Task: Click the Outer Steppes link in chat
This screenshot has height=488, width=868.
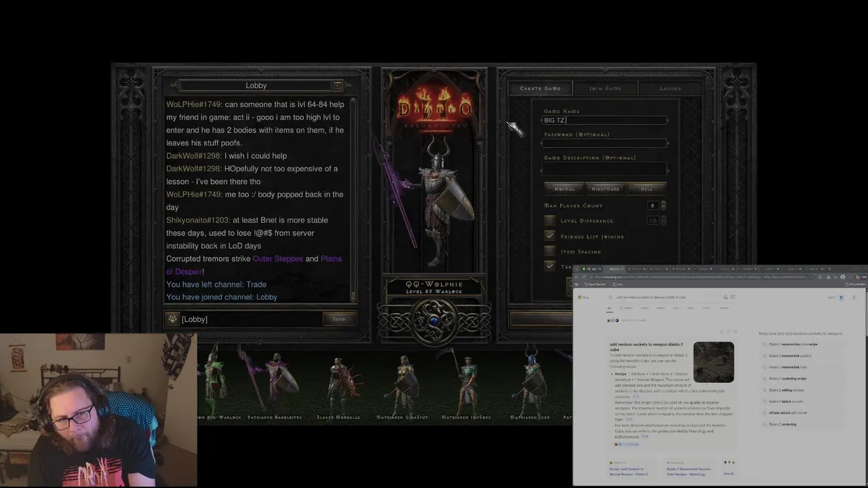Action: [278, 259]
